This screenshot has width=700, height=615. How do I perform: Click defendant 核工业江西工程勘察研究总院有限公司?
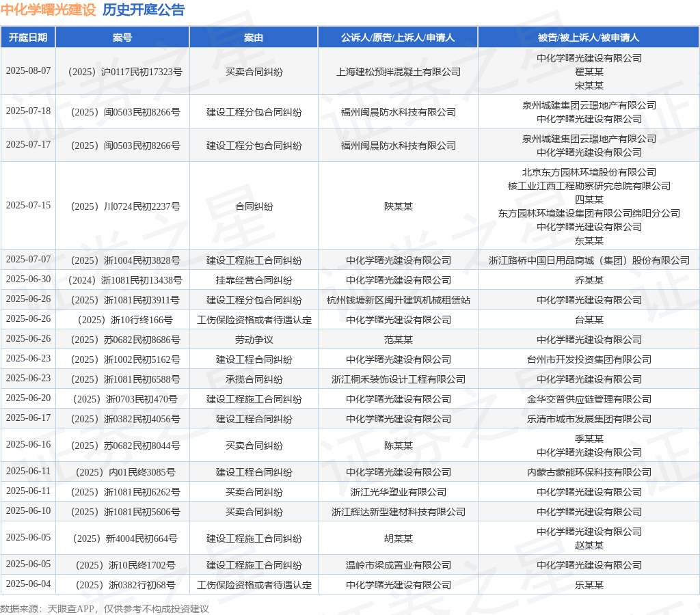click(589, 186)
